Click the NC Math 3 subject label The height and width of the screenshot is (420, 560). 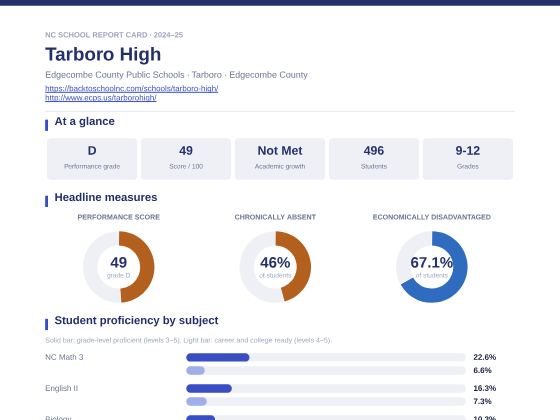pos(64,357)
